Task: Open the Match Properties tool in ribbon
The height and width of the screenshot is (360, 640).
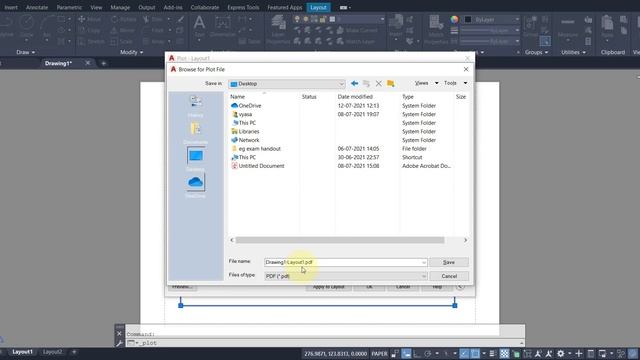Action: [x=436, y=29]
